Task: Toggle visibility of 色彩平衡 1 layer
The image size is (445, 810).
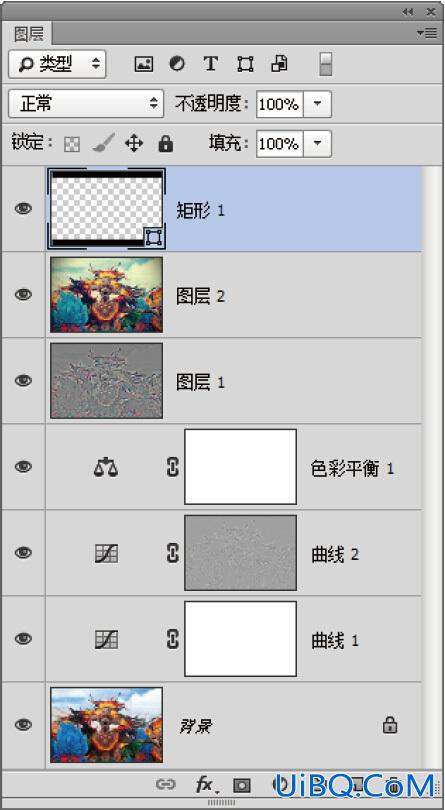Action: 23,466
